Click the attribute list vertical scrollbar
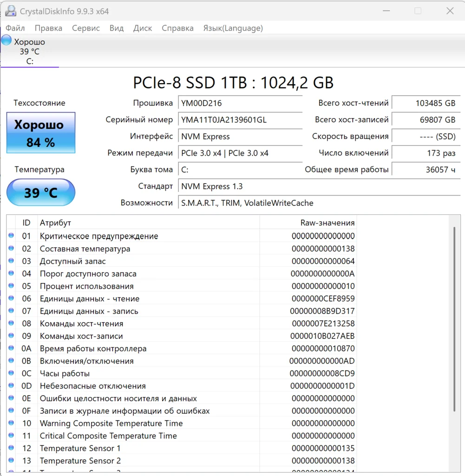Screen dimensions: 465x476 click(x=454, y=319)
